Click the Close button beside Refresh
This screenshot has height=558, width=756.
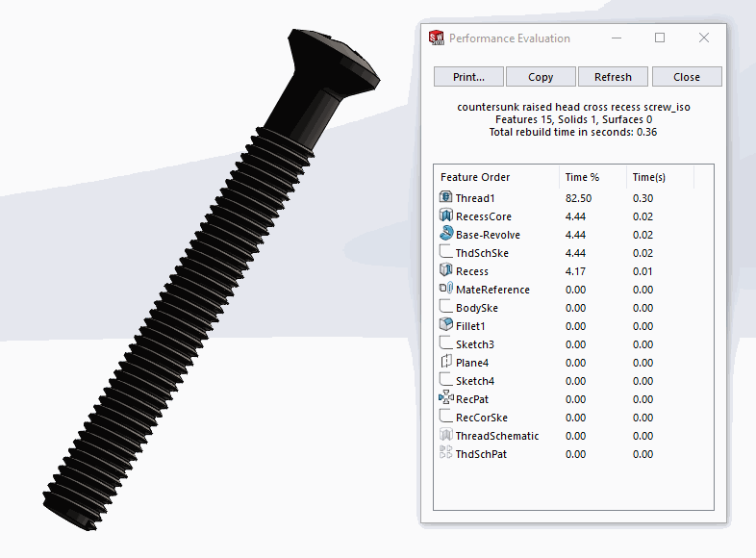pos(687,77)
